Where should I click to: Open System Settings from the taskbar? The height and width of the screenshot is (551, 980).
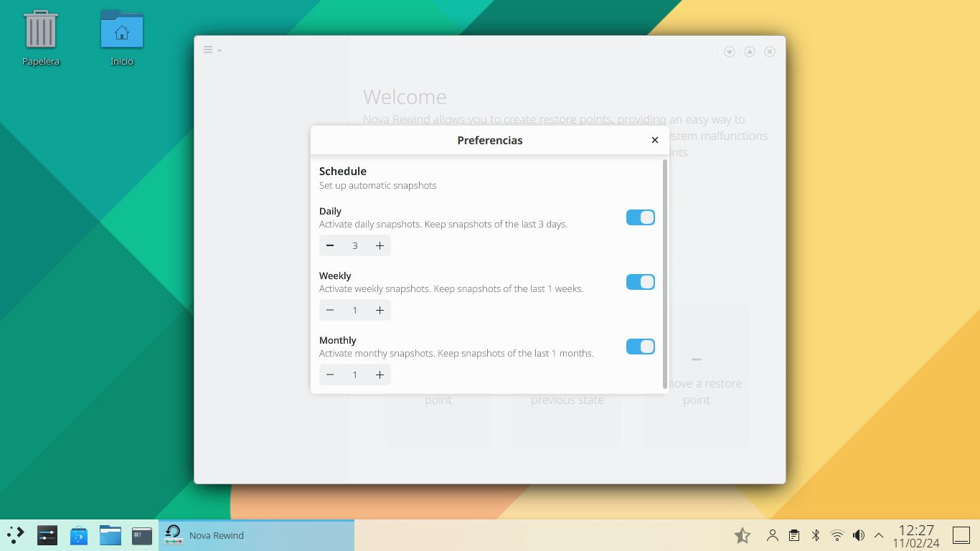pos(47,534)
